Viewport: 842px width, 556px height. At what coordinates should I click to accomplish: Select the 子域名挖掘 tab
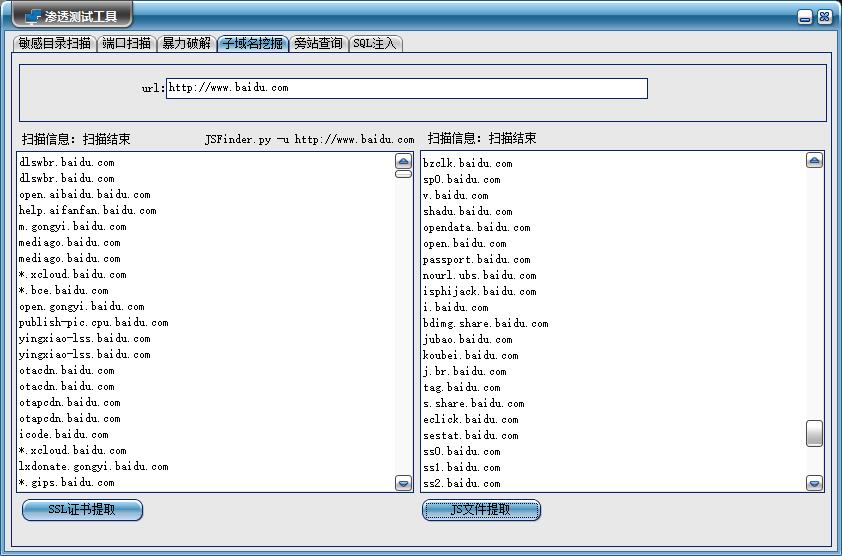tap(252, 44)
